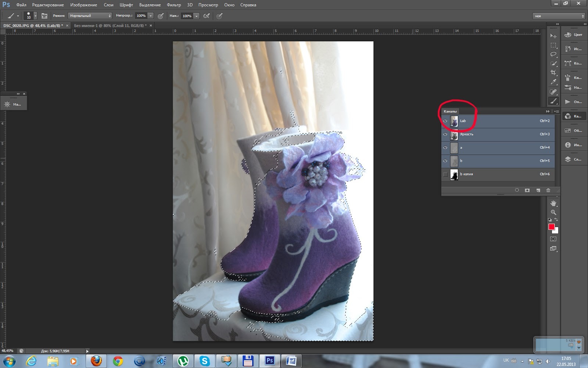This screenshot has height=368, width=588.
Task: Open the Color (Цвет) panel
Action: pyautogui.click(x=574, y=35)
